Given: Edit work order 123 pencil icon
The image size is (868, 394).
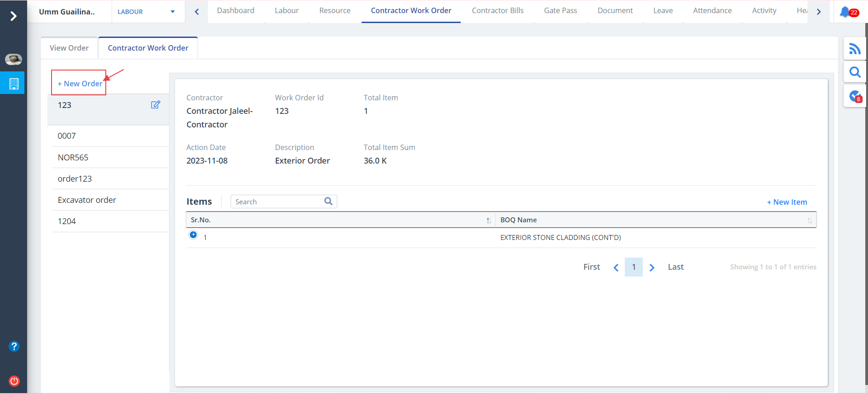Looking at the screenshot, I should click(156, 105).
